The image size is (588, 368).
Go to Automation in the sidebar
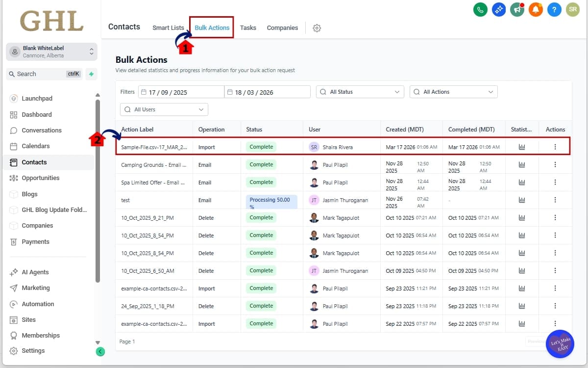(38, 304)
